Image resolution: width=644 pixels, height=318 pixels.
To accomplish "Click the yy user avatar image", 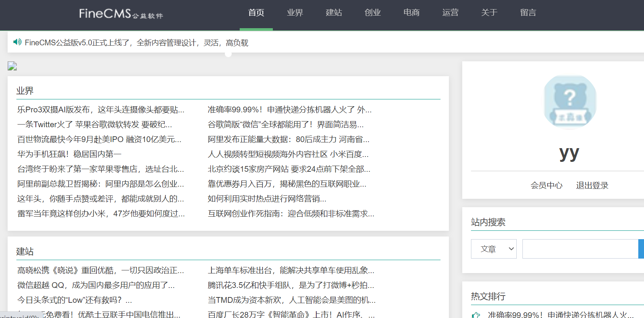I will pyautogui.click(x=570, y=102).
